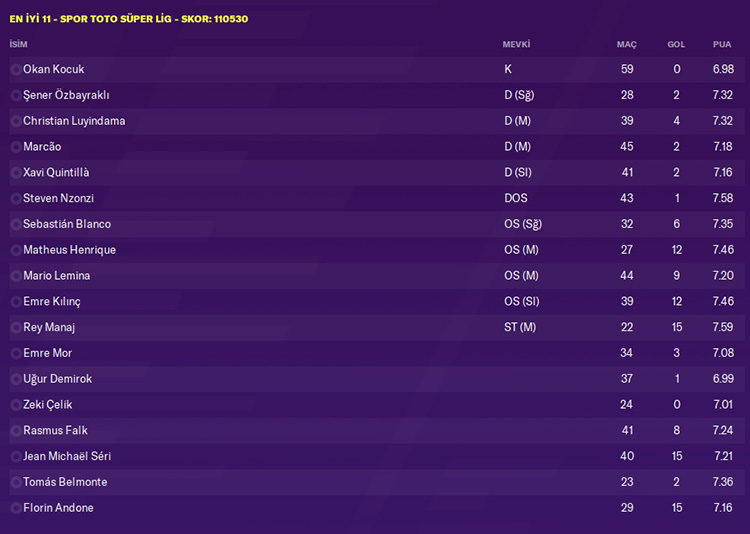Open Sebastián Blanco's player profile
This screenshot has width=750, height=534.
[x=67, y=224]
